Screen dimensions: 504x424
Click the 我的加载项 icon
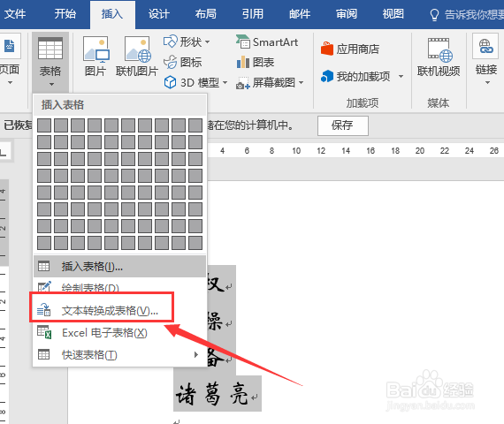pyautogui.click(x=327, y=76)
